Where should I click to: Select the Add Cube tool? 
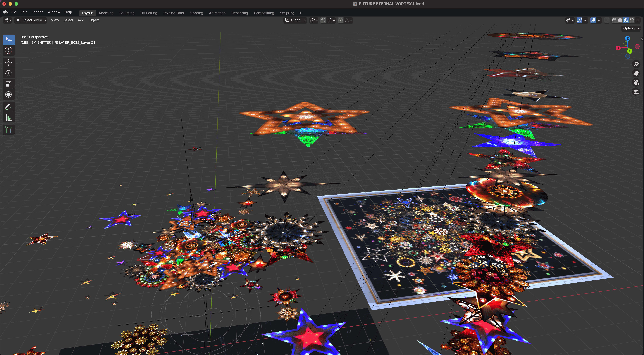(x=9, y=130)
